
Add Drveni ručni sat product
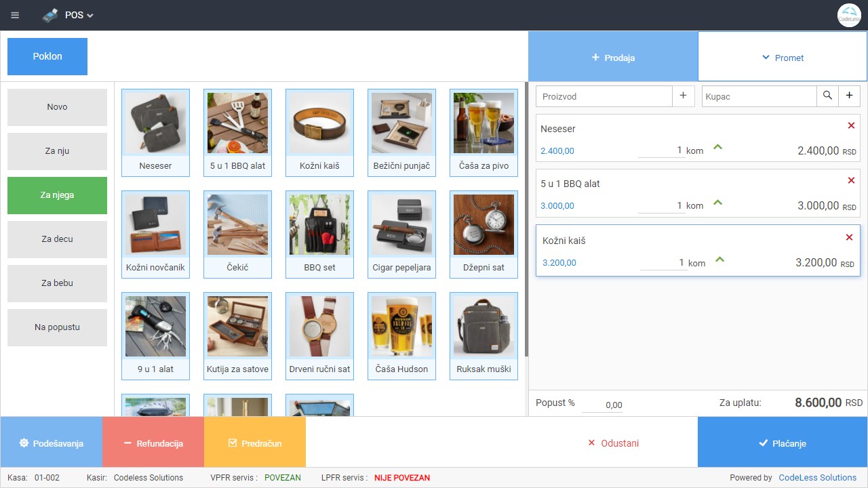[x=319, y=336]
